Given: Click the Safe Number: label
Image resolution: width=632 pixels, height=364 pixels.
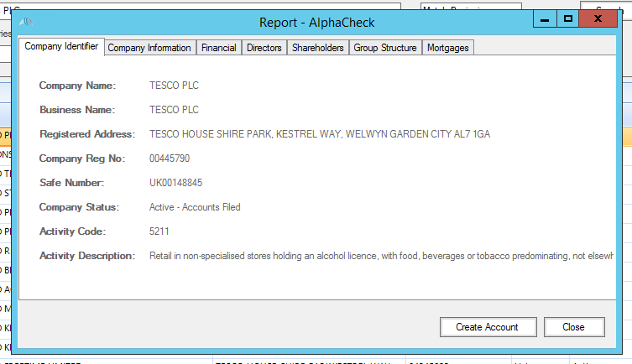Looking at the screenshot, I should point(71,183).
